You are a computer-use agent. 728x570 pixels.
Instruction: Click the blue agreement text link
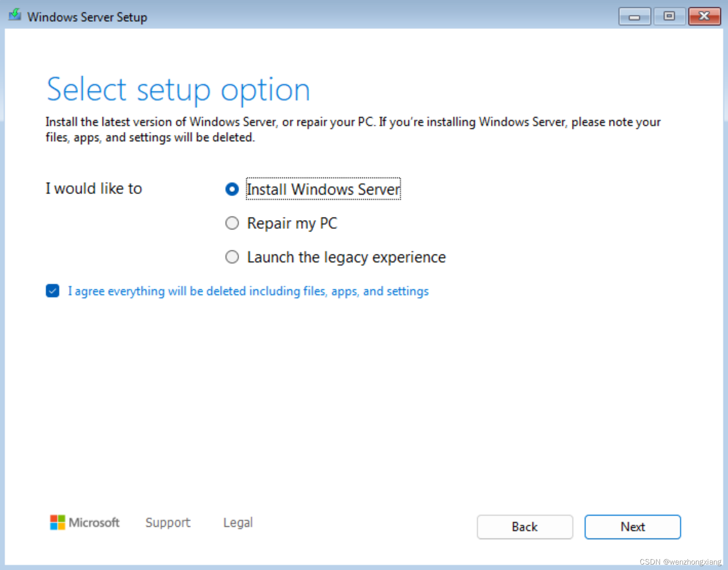pos(248,291)
